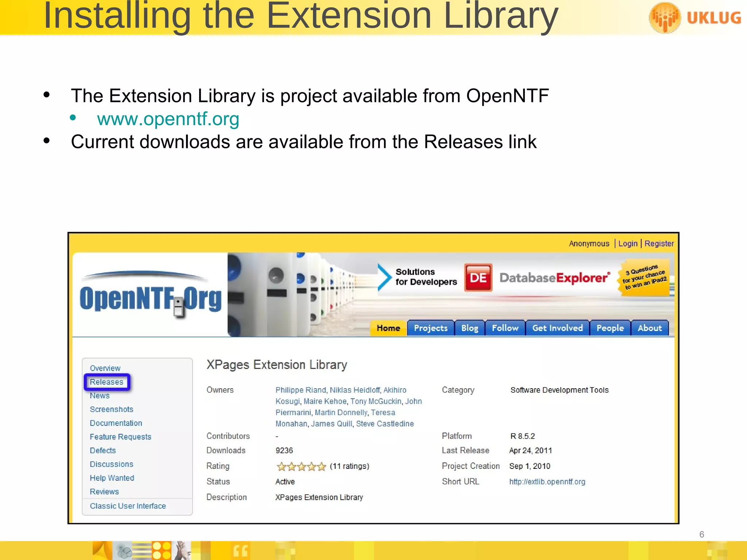The image size is (747, 560).
Task: Click the XPages Extension Library title
Action: click(x=277, y=365)
